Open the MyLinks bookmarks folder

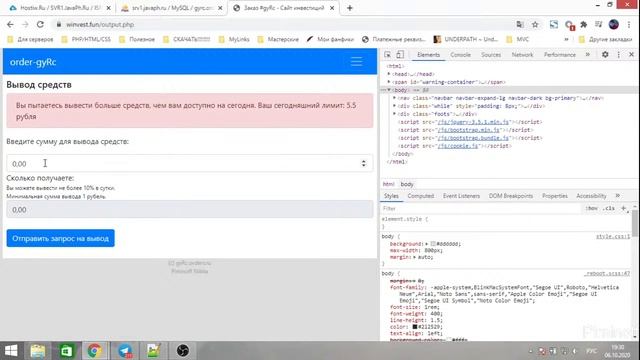[x=234, y=40]
